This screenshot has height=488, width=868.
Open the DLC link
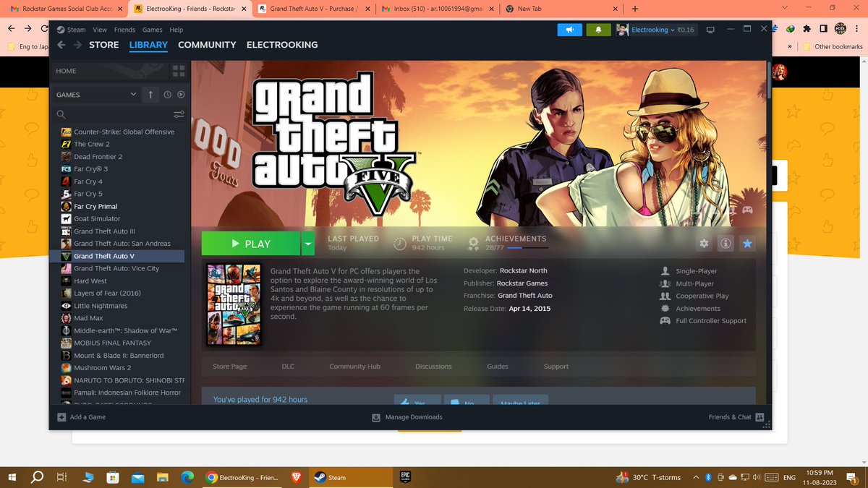point(288,367)
